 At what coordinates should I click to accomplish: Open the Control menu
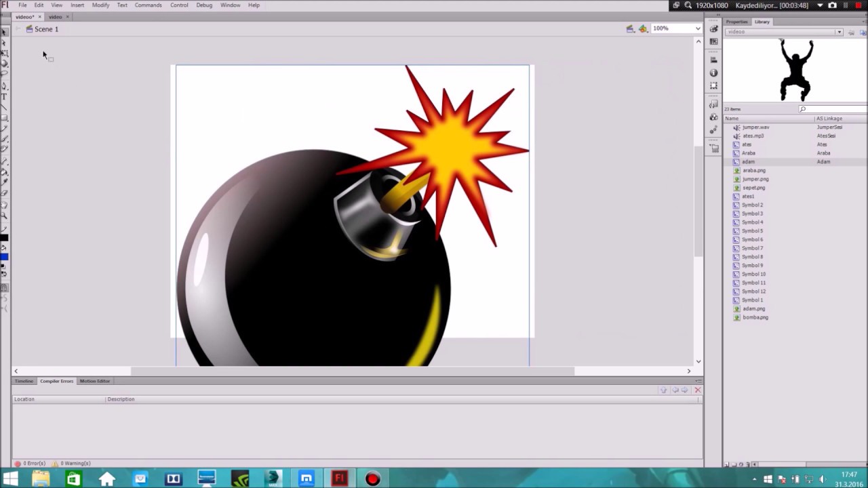(x=179, y=5)
